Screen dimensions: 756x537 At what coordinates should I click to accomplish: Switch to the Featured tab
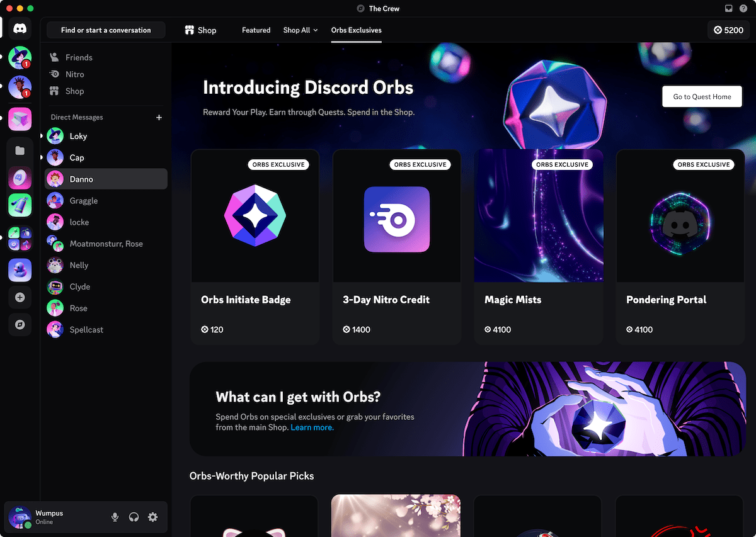256,30
